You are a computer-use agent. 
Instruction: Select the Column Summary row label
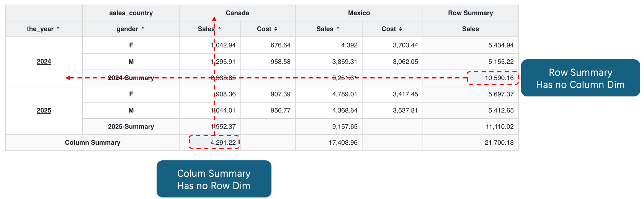point(93,143)
